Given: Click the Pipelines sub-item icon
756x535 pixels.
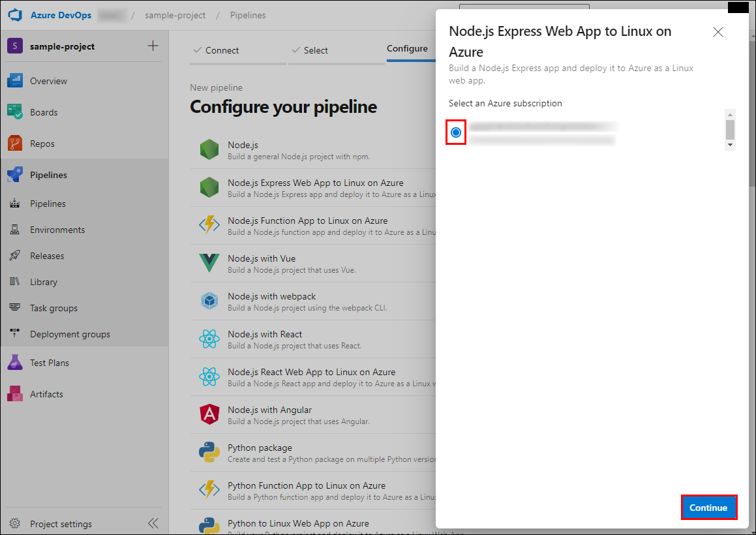Looking at the screenshot, I should click(x=15, y=203).
